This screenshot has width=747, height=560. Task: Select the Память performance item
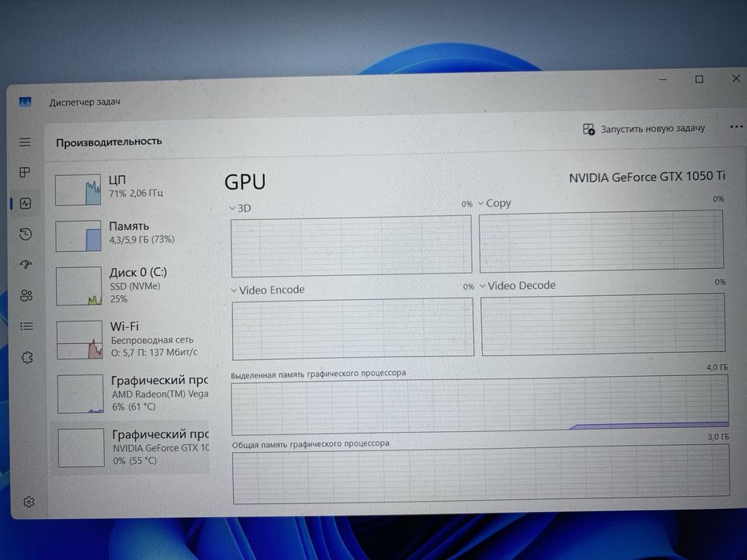pos(131,234)
